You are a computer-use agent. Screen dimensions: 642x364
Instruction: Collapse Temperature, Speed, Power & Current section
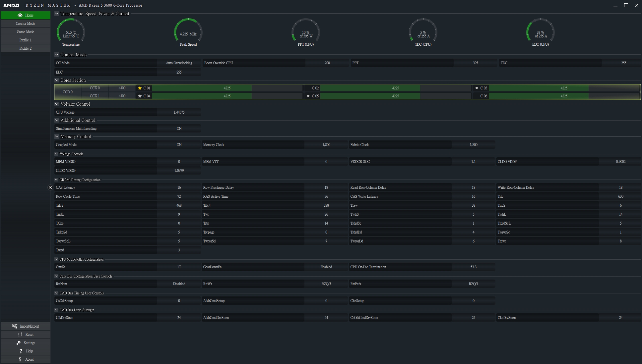tap(57, 14)
